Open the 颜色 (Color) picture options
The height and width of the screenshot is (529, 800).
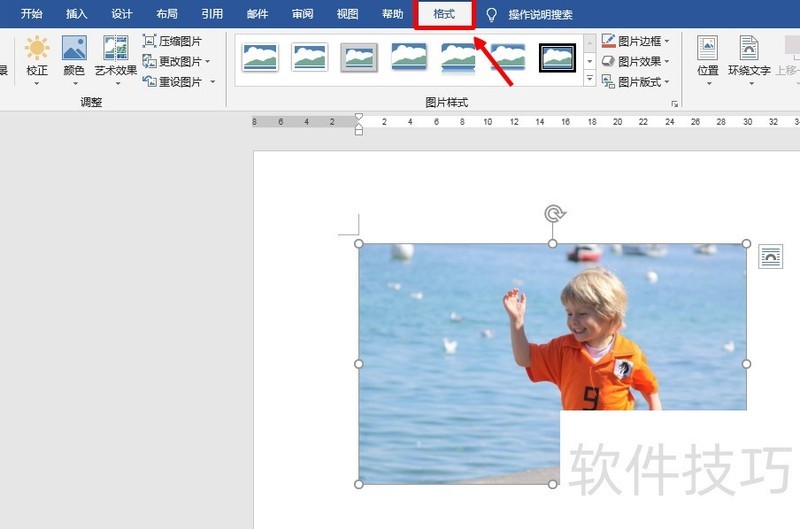coord(74,58)
